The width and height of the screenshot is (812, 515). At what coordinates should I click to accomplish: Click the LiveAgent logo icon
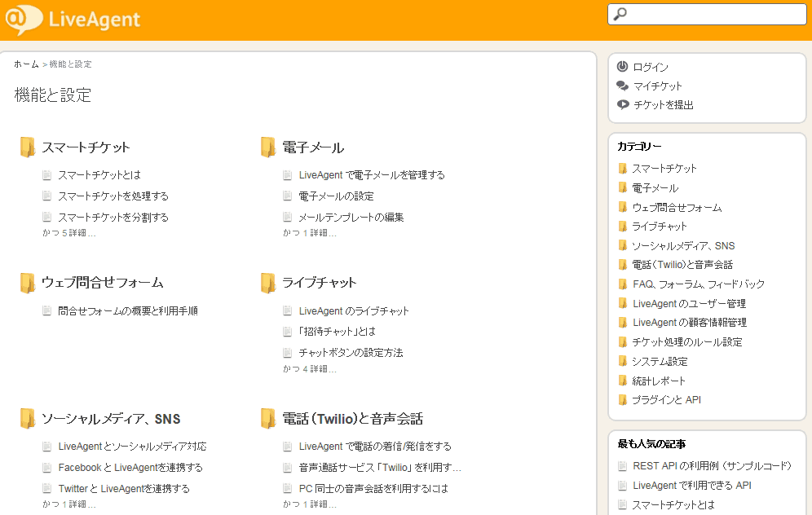[24, 20]
